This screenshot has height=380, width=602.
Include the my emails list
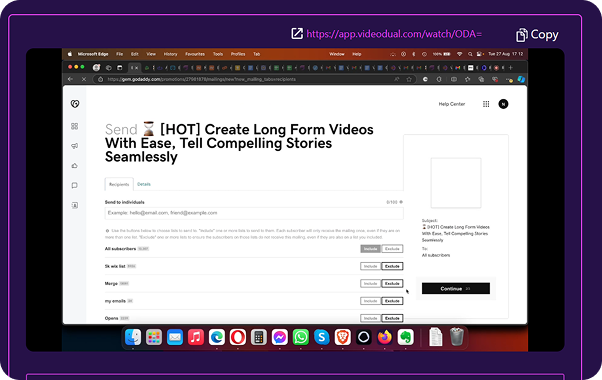click(370, 301)
